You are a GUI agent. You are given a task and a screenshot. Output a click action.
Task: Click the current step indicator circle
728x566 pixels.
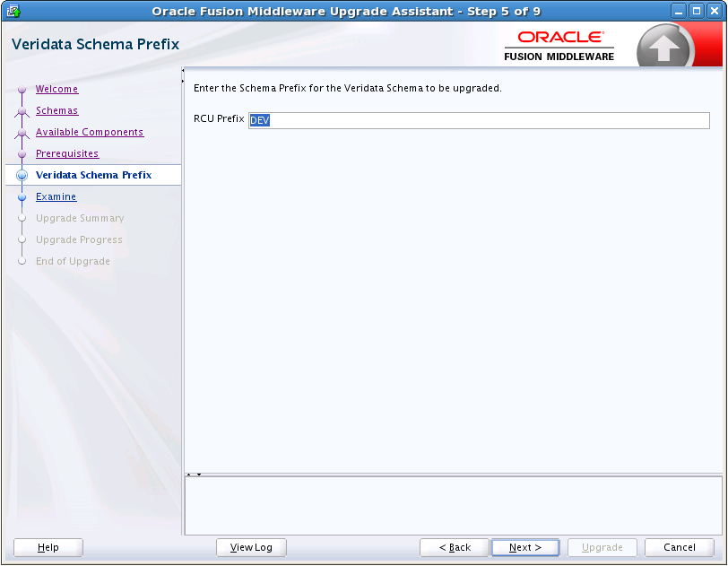click(22, 175)
